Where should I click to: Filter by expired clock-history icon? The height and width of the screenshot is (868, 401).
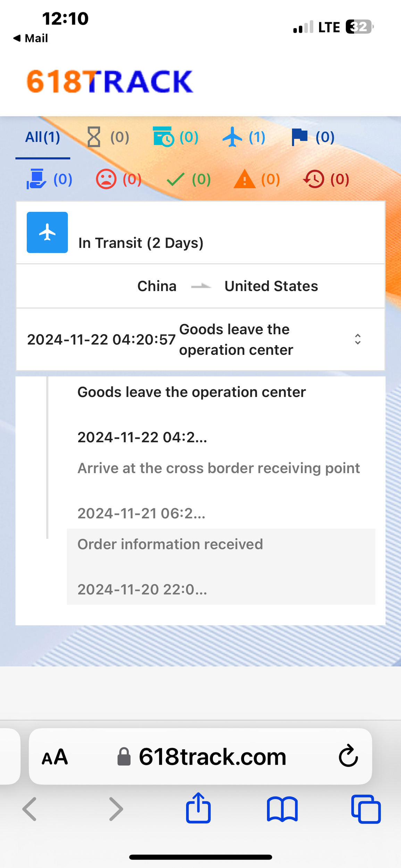click(326, 179)
